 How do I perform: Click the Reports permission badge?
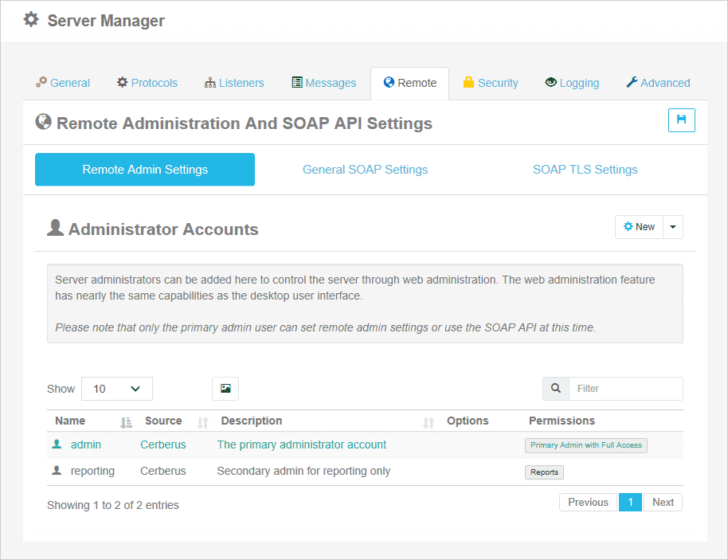coord(544,472)
